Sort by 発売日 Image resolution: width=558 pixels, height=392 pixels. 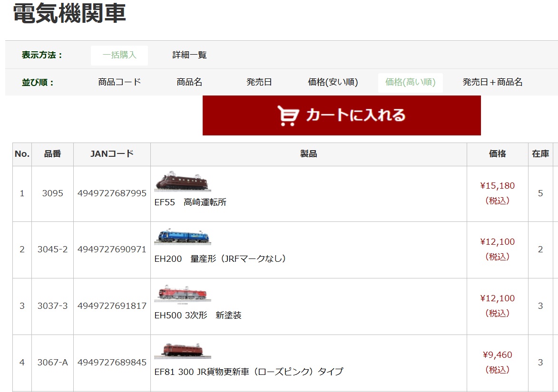click(x=259, y=82)
